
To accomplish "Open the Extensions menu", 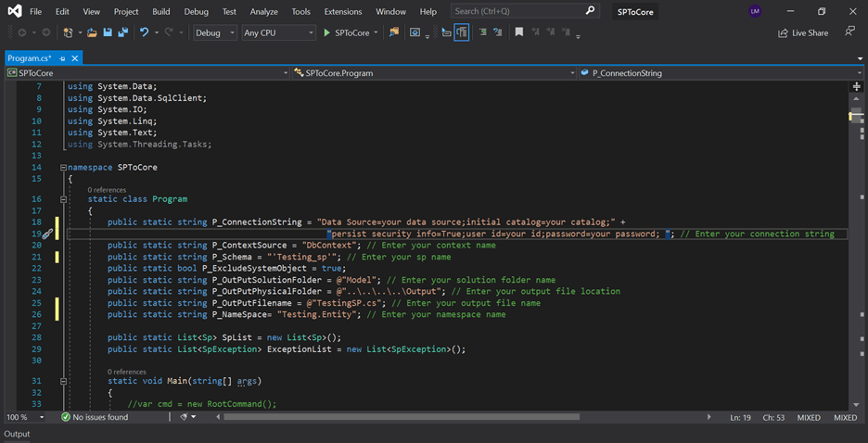I will [342, 12].
